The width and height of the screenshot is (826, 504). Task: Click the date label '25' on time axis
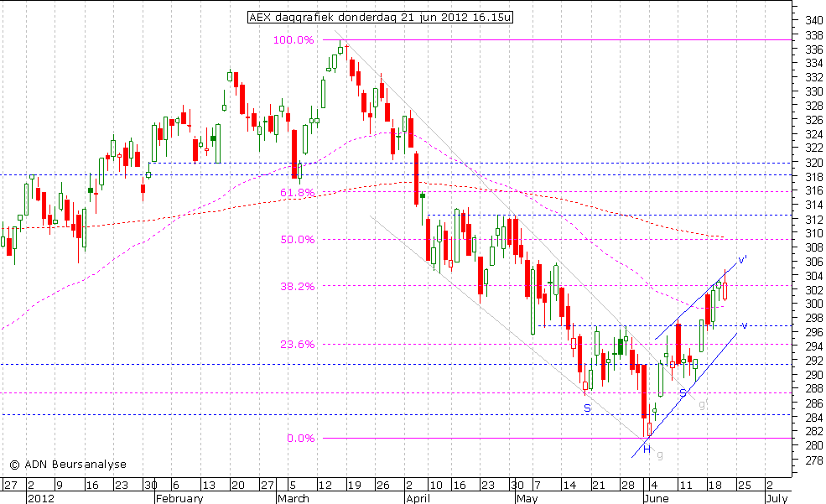coord(744,485)
